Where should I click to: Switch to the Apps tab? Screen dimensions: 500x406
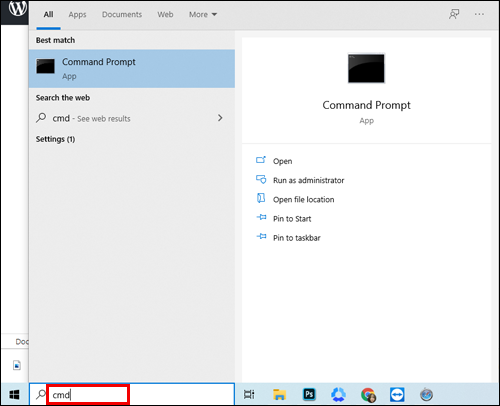(x=77, y=14)
